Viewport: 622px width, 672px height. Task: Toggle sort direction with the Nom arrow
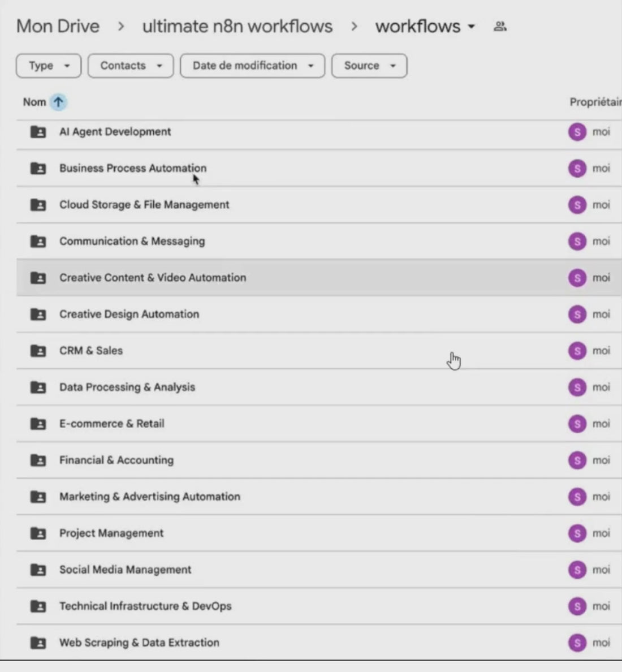(x=58, y=102)
